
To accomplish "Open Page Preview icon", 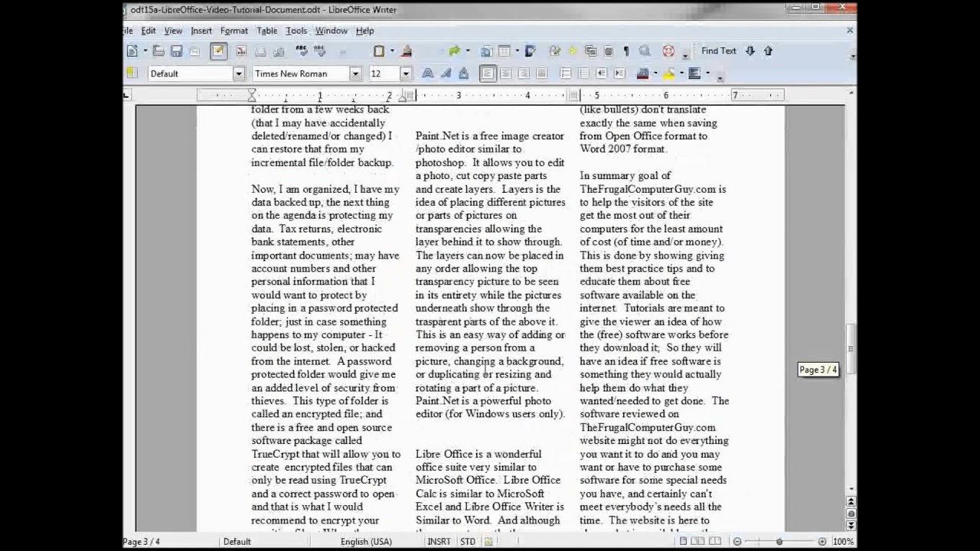I will 279,51.
